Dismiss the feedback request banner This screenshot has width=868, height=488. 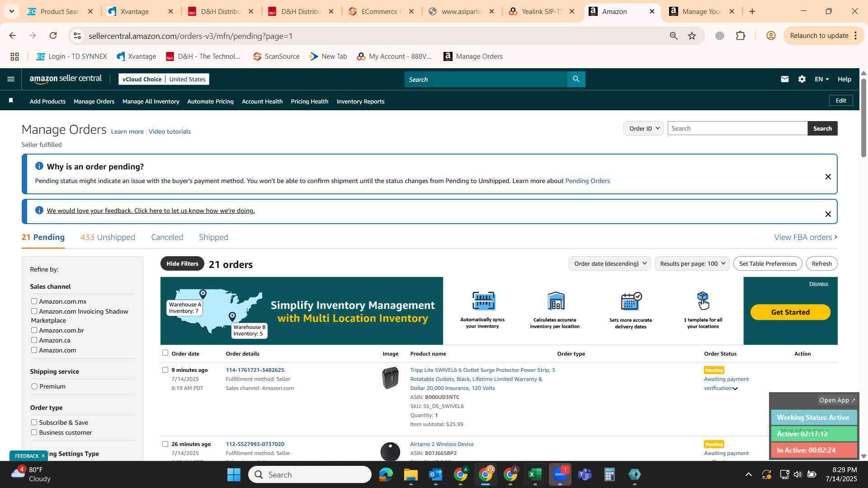(x=828, y=214)
